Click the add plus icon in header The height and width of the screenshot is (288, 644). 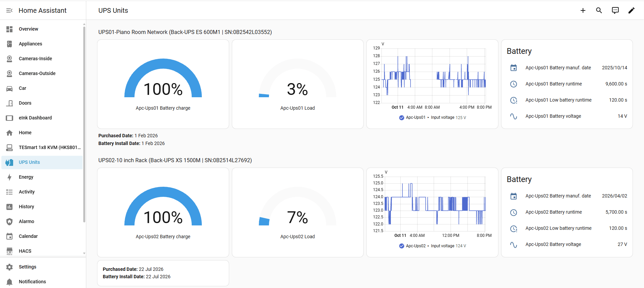tap(583, 10)
